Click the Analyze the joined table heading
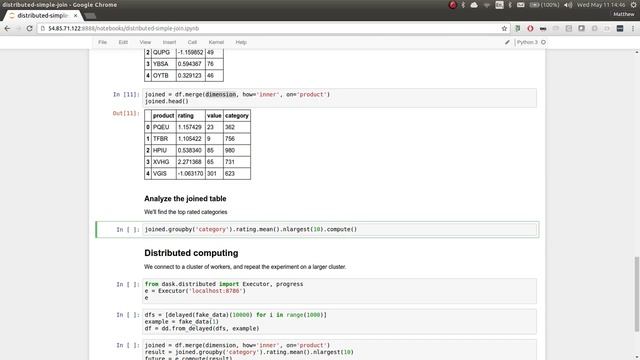Viewport: 640px width, 360px height. [185, 199]
